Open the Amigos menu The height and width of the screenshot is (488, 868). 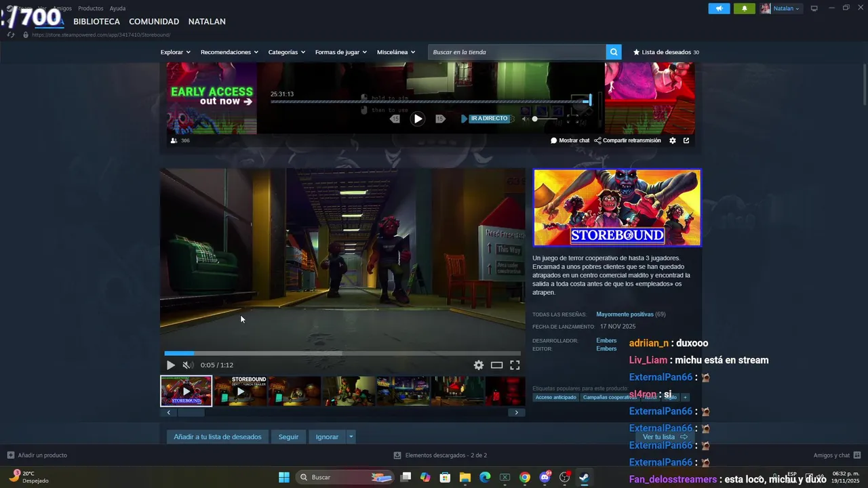(62, 8)
